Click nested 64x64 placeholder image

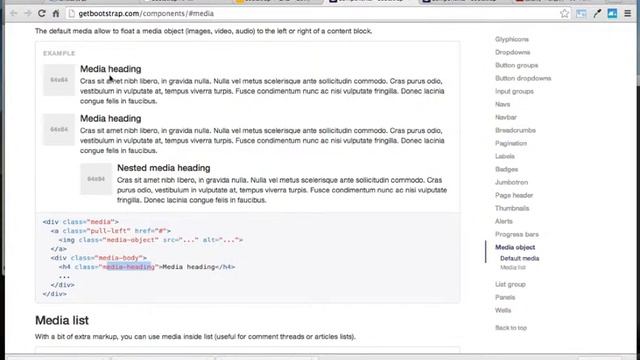96,179
